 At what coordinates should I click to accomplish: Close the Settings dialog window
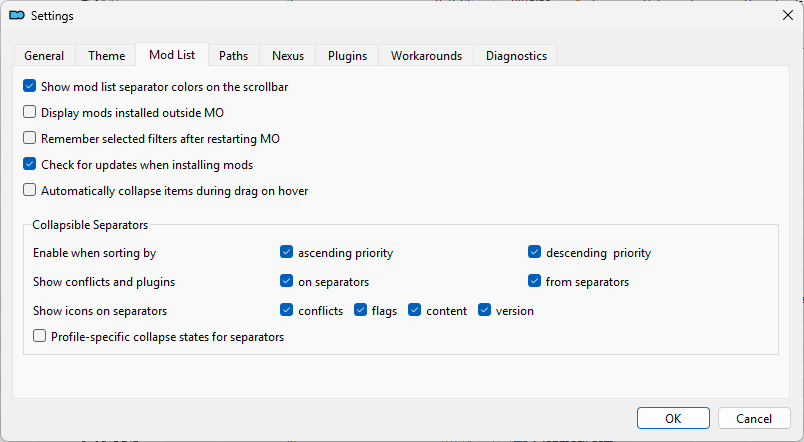tap(786, 15)
